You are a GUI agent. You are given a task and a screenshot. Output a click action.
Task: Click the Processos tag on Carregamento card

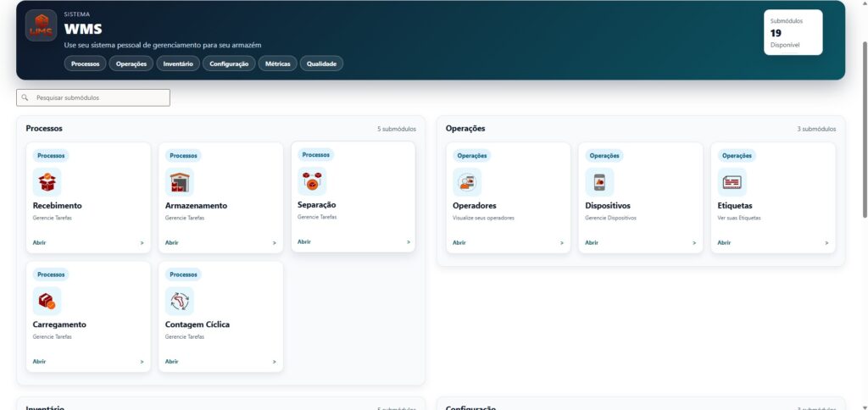tap(51, 275)
